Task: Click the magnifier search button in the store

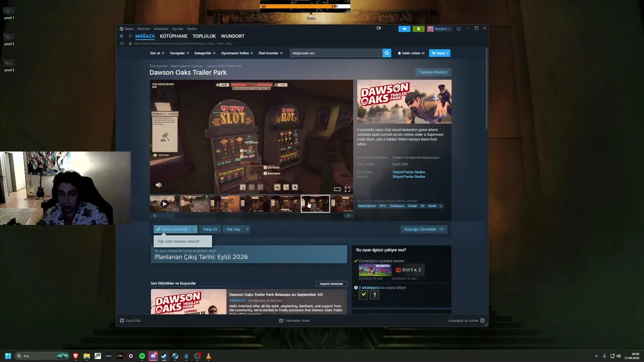Action: [386, 53]
